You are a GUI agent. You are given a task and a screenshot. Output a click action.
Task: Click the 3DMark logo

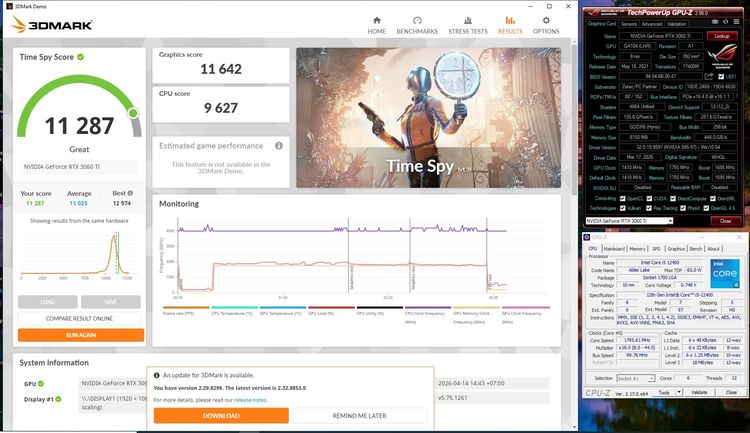pyautogui.click(x=52, y=24)
